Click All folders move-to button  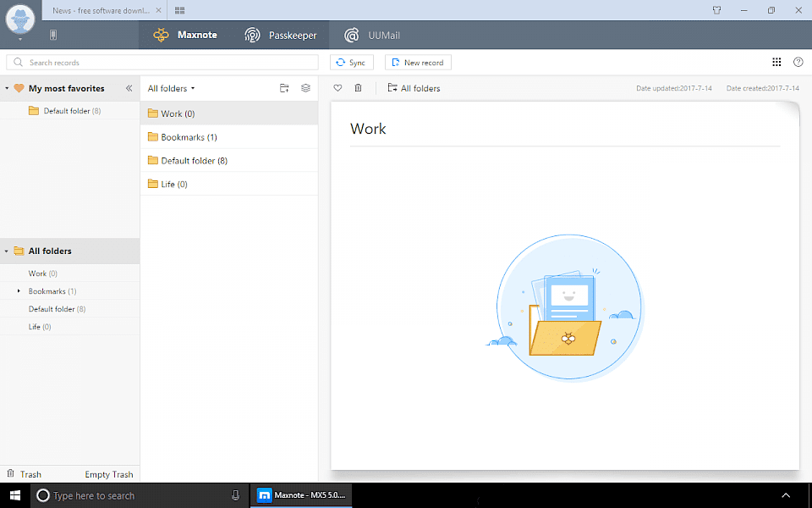[x=414, y=88]
